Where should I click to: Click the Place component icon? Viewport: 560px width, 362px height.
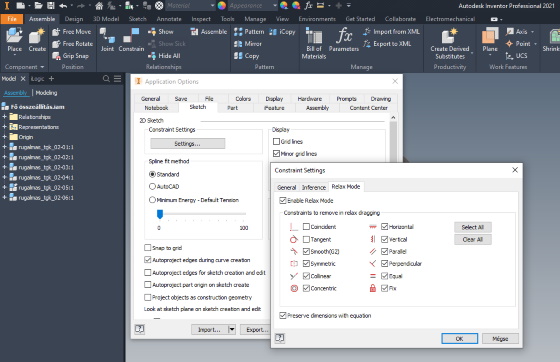pyautogui.click(x=14, y=40)
